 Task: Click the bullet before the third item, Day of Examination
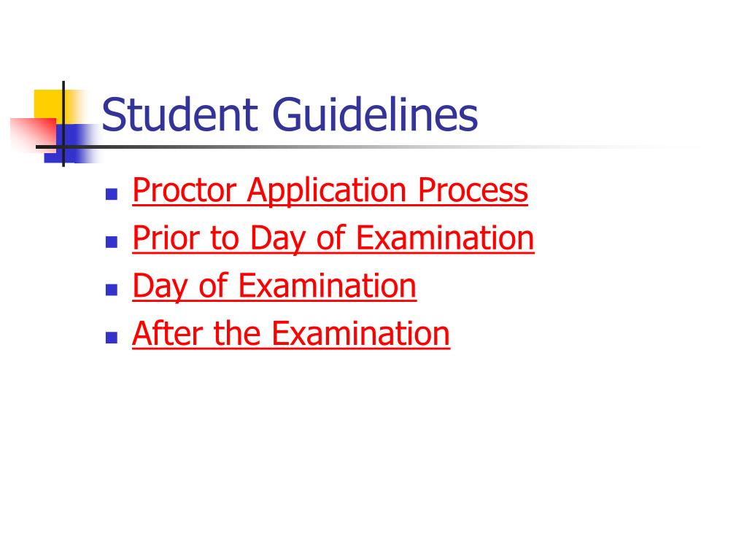point(112,290)
